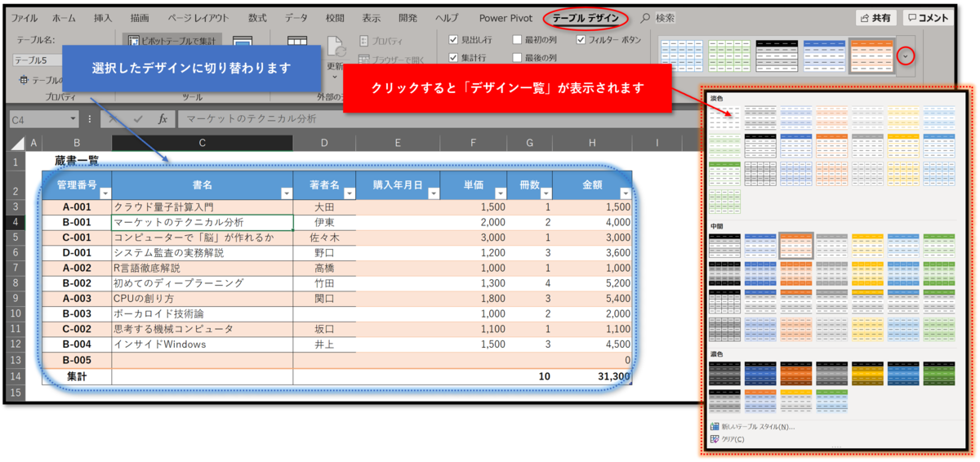Click the クリア eraser icon in gallery

pyautogui.click(x=715, y=439)
